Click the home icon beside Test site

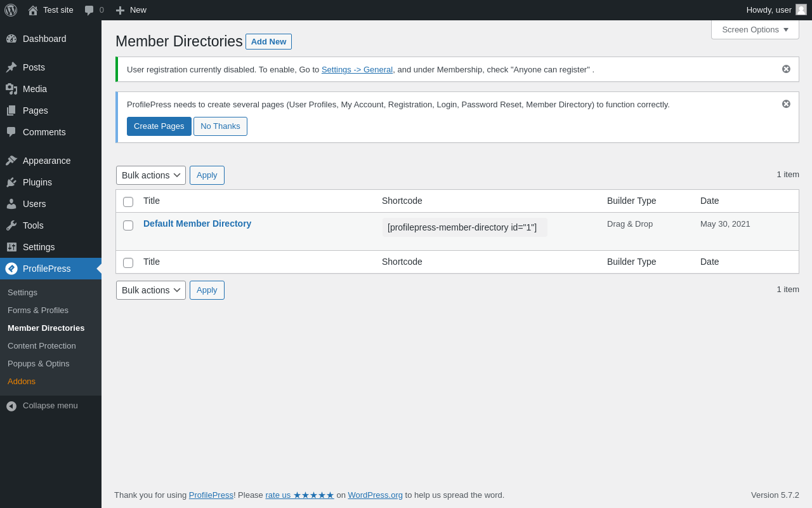click(x=33, y=10)
